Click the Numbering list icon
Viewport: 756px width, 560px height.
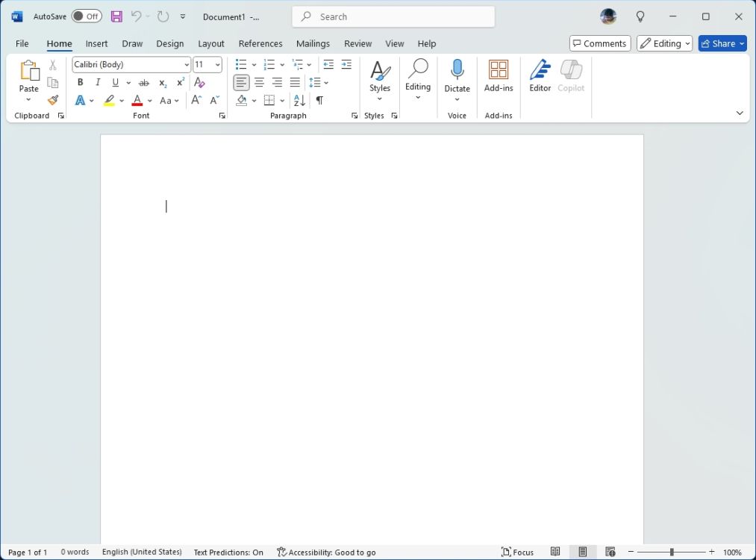pyautogui.click(x=269, y=65)
